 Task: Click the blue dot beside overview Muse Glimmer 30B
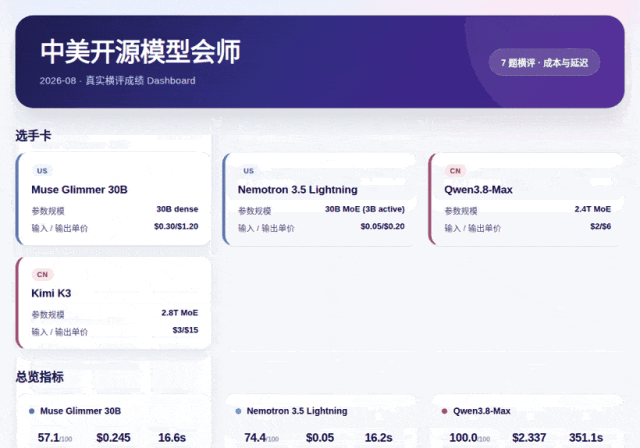coord(32,411)
